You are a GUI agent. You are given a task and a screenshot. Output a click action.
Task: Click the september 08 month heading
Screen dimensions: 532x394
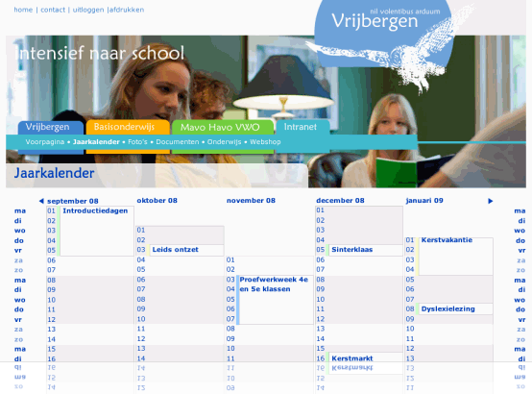click(x=73, y=201)
